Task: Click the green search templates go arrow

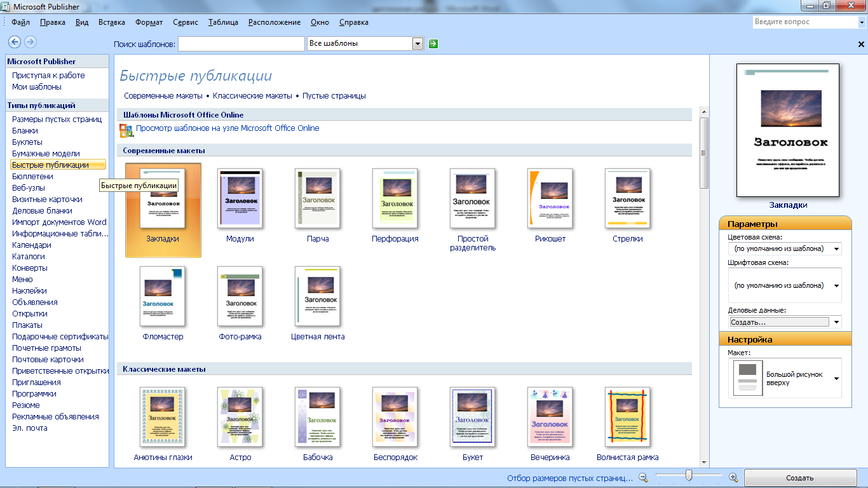Action: pyautogui.click(x=433, y=43)
